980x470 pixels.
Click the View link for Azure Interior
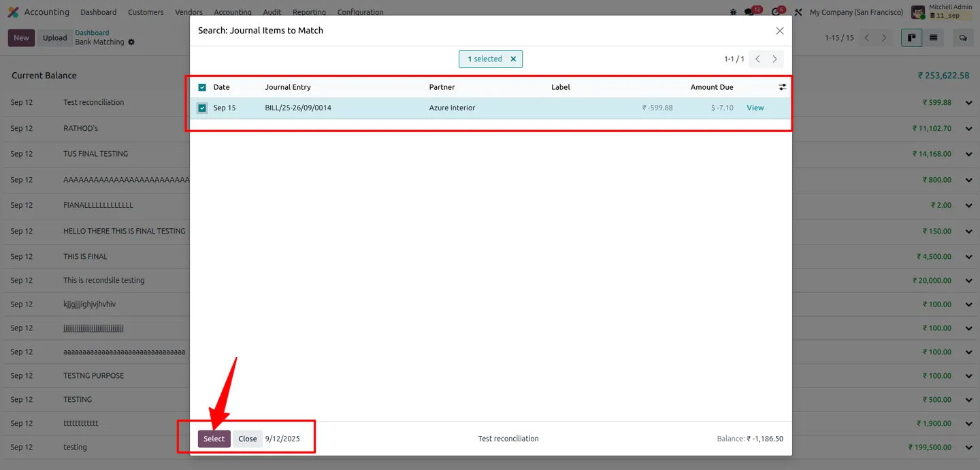755,108
